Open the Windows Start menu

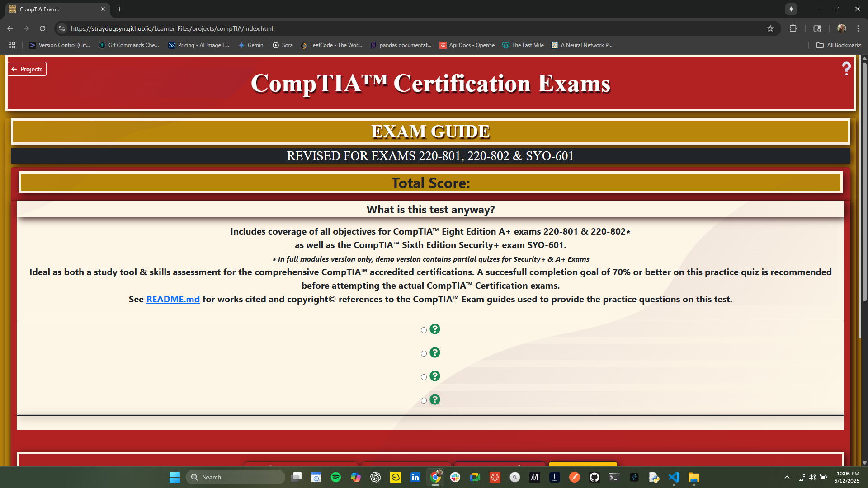click(175, 477)
